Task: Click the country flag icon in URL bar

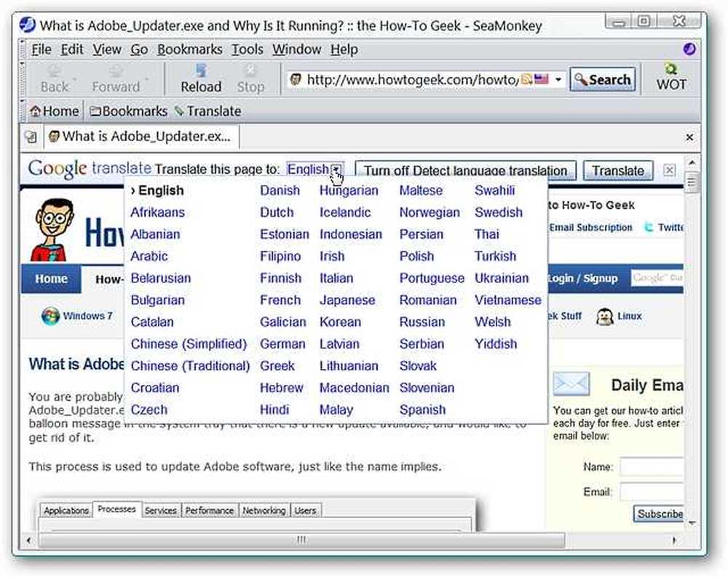Action: pos(542,79)
